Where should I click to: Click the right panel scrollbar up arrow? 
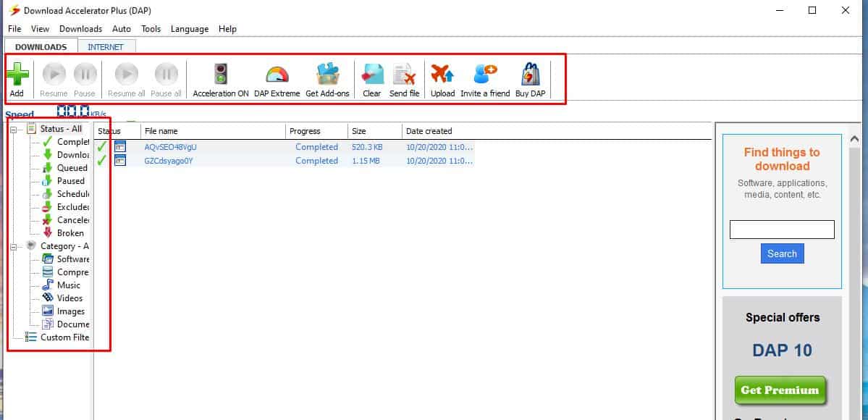[x=855, y=139]
